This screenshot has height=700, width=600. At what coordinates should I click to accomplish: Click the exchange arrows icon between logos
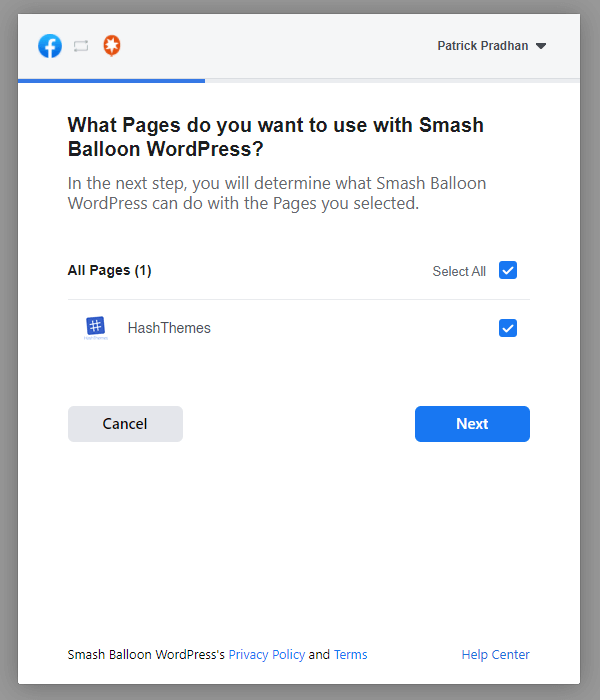81,46
